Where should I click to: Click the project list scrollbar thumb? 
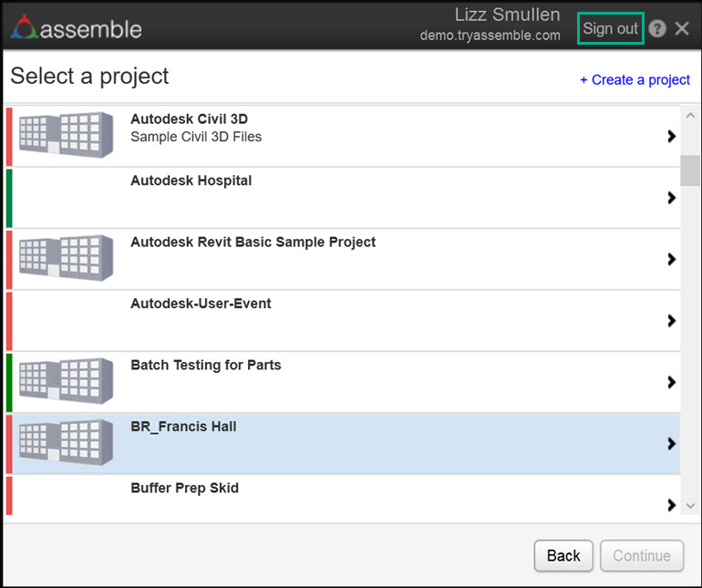point(690,170)
